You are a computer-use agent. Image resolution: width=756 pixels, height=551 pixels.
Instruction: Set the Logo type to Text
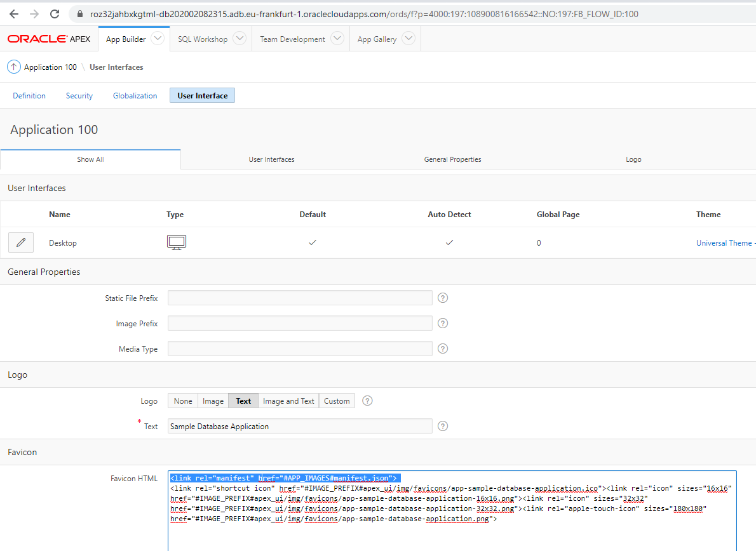243,401
